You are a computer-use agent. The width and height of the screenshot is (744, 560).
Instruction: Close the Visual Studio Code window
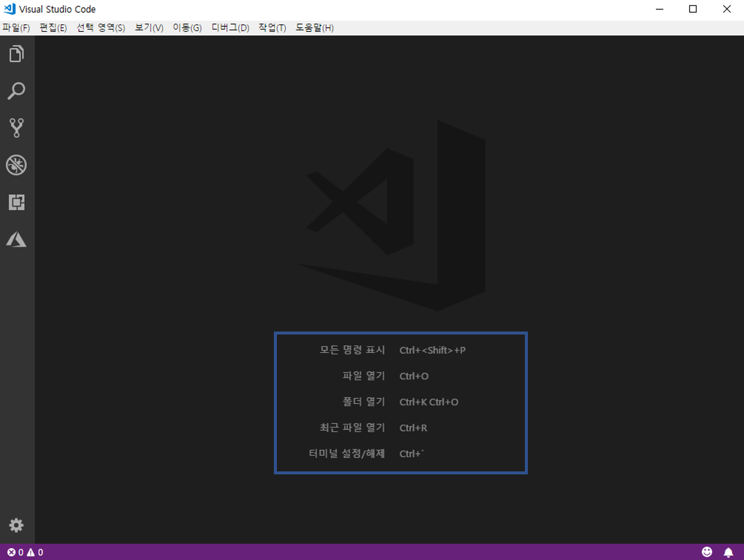(x=727, y=9)
